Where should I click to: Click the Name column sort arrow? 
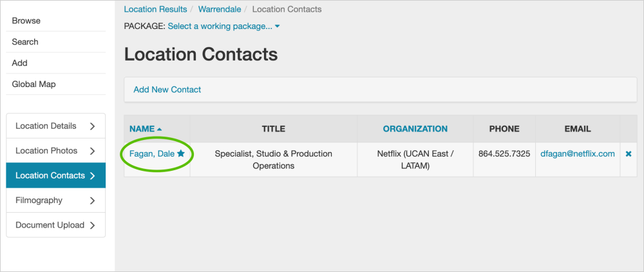click(x=159, y=130)
